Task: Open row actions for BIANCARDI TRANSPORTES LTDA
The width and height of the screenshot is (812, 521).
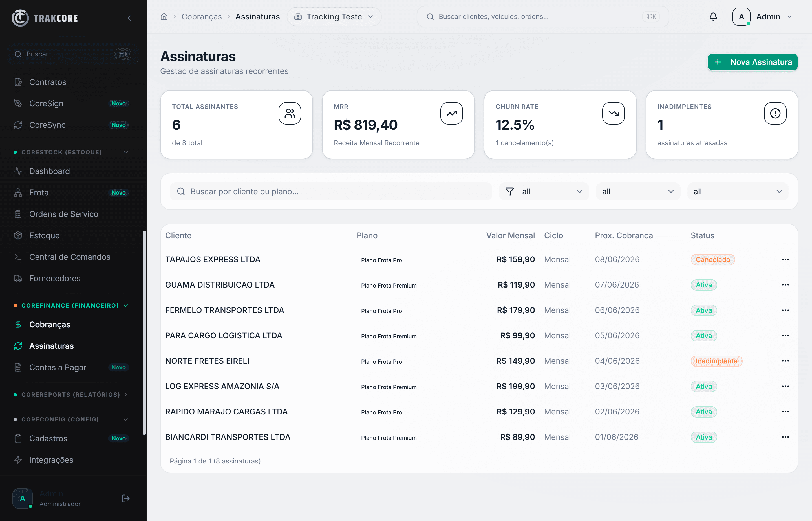Action: click(785, 437)
